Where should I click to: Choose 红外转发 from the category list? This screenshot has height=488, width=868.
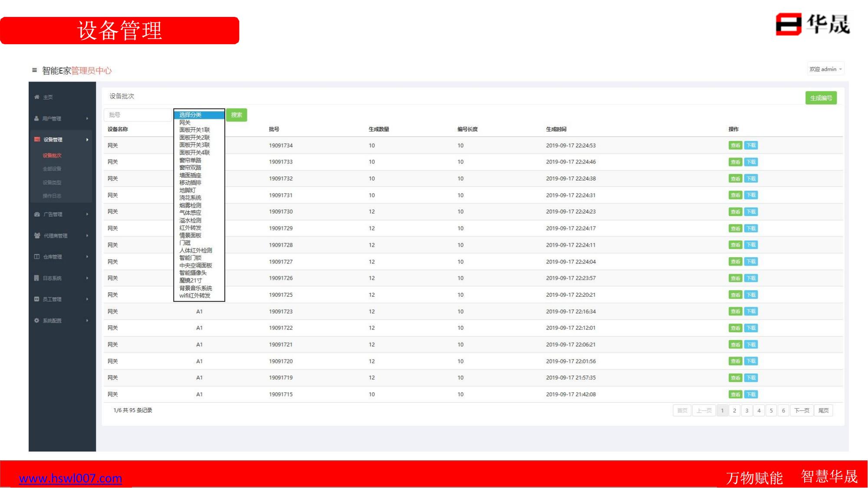tap(190, 228)
